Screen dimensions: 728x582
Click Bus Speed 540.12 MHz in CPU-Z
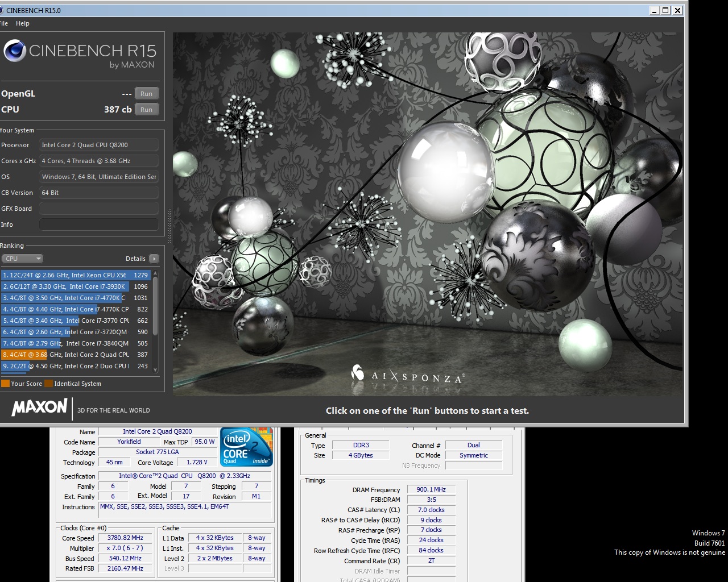pyautogui.click(x=125, y=559)
